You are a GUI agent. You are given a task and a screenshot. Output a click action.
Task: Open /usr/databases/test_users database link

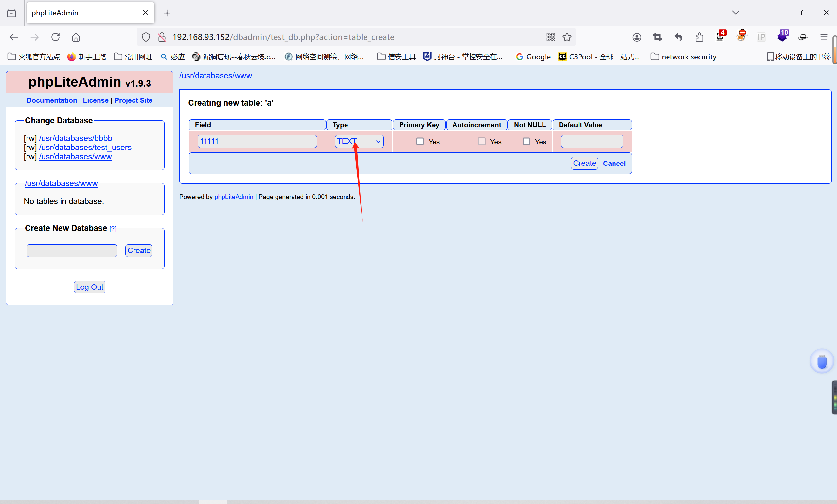(x=85, y=148)
